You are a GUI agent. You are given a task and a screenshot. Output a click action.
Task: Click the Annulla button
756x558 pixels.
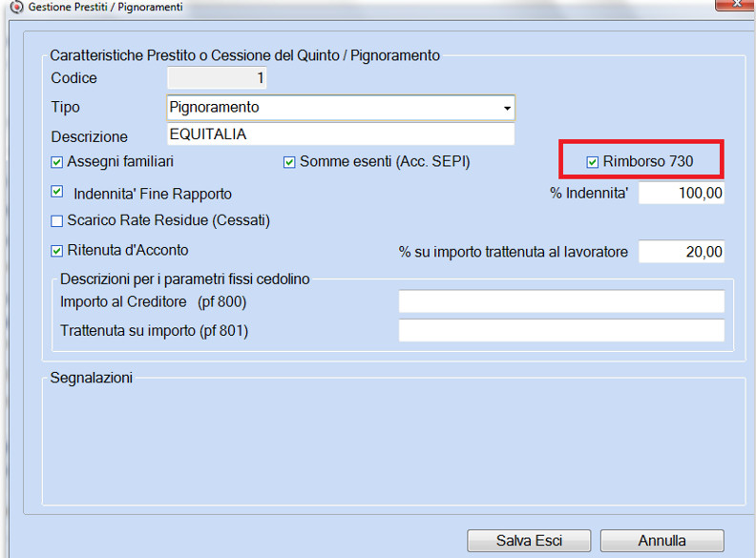coord(662,541)
